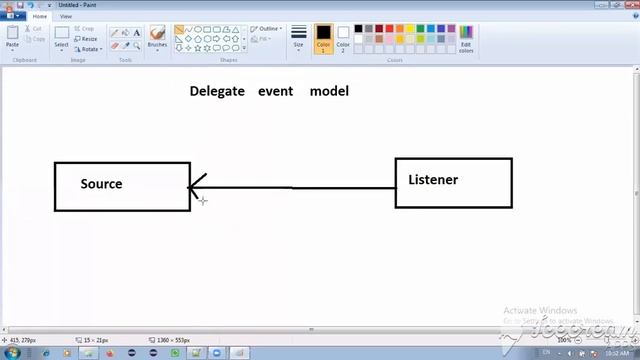Choose the Oval callout shape

[226, 48]
